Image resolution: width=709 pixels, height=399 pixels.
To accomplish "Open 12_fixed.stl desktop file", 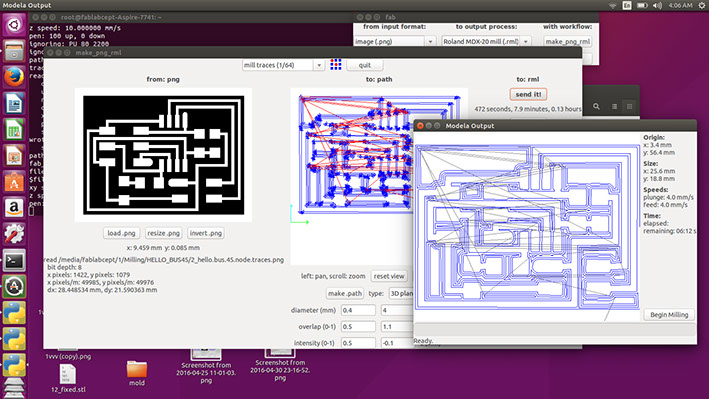I will [x=68, y=379].
